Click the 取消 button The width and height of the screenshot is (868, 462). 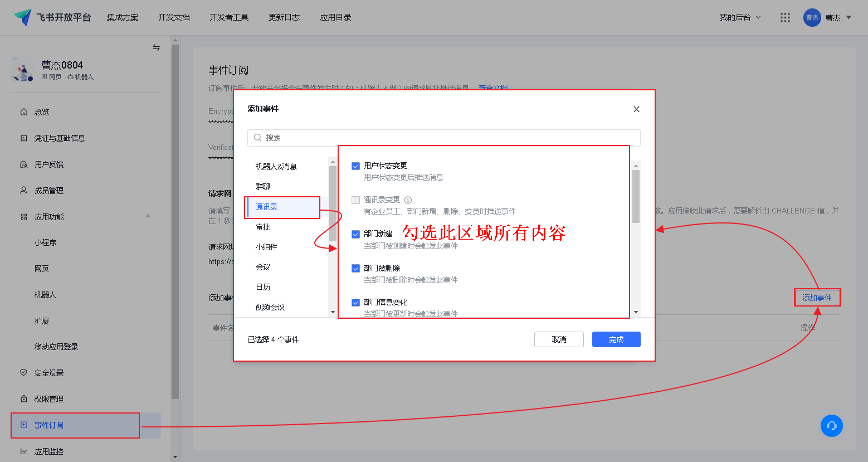pyautogui.click(x=559, y=339)
